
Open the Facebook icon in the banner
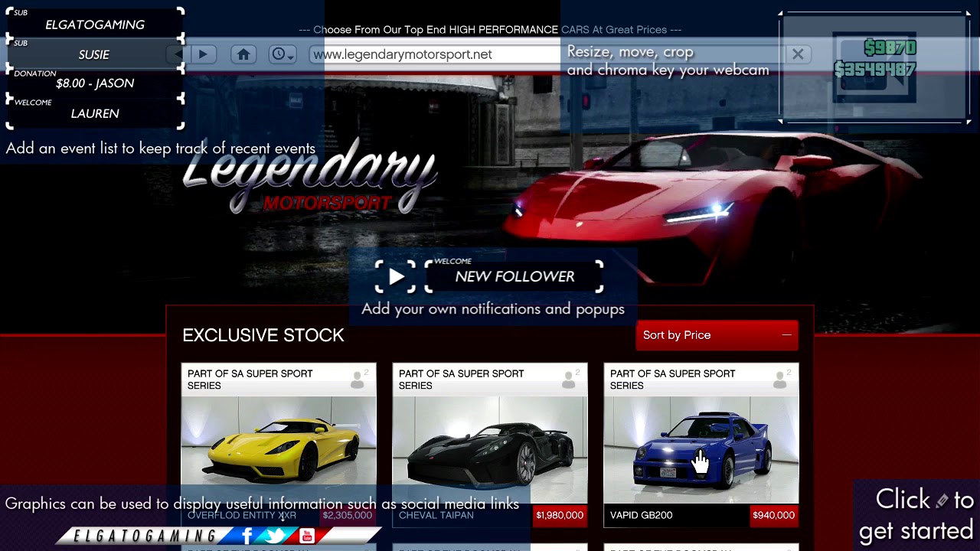(x=247, y=536)
